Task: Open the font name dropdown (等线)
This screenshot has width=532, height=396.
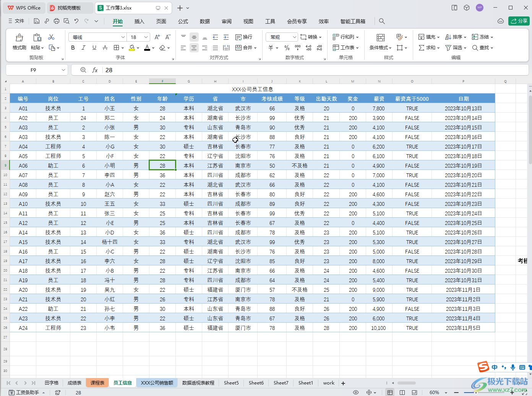Action: coord(123,37)
